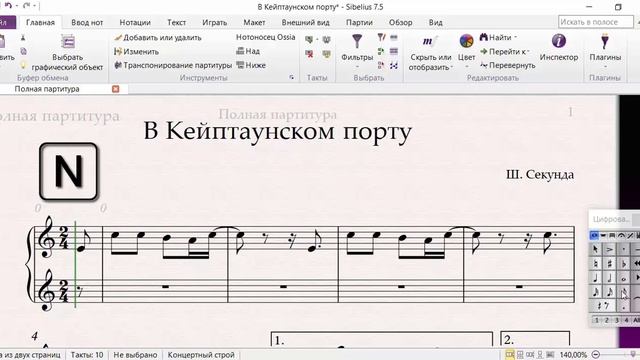Click the title В Кейптаунском порту
640x360 pixels.
point(278,132)
